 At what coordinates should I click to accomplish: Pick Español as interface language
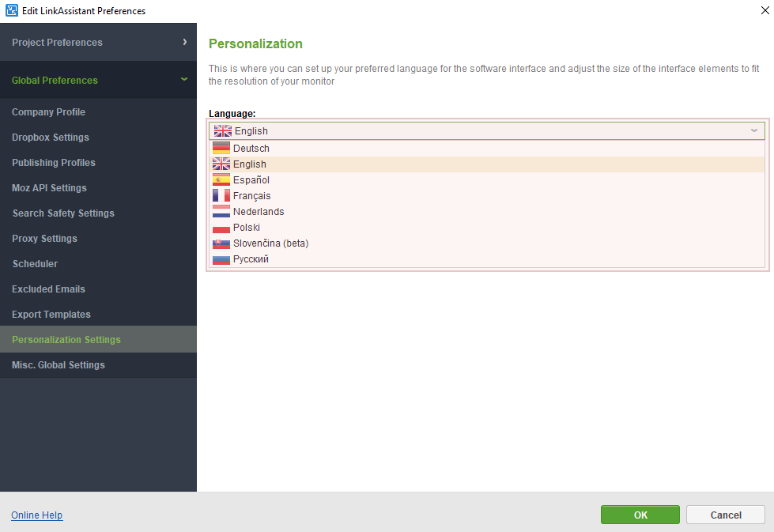487,179
